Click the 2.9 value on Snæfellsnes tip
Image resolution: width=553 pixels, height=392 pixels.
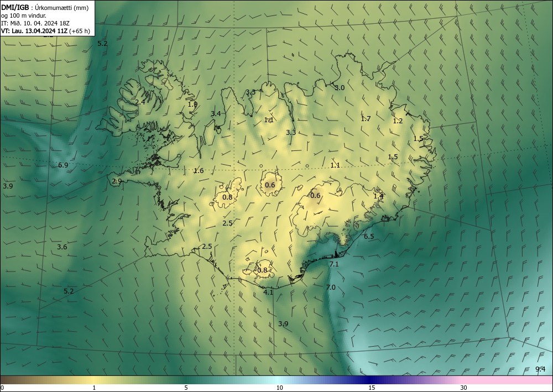[x=117, y=181]
